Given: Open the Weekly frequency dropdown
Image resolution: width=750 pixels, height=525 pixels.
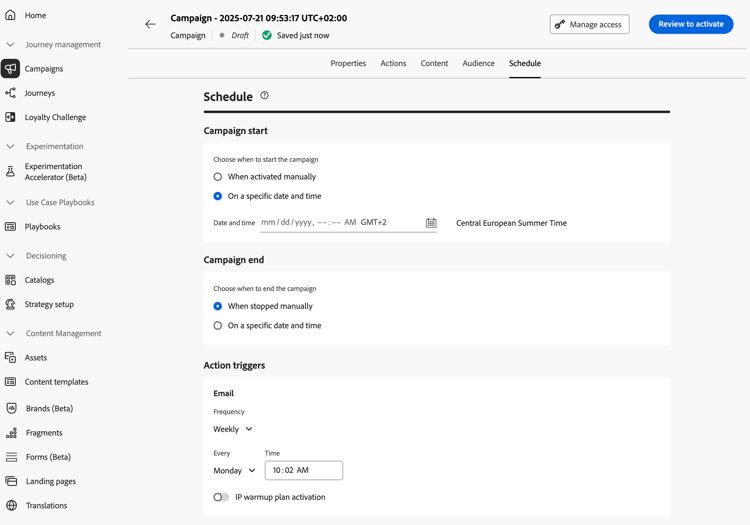Looking at the screenshot, I should pos(233,429).
